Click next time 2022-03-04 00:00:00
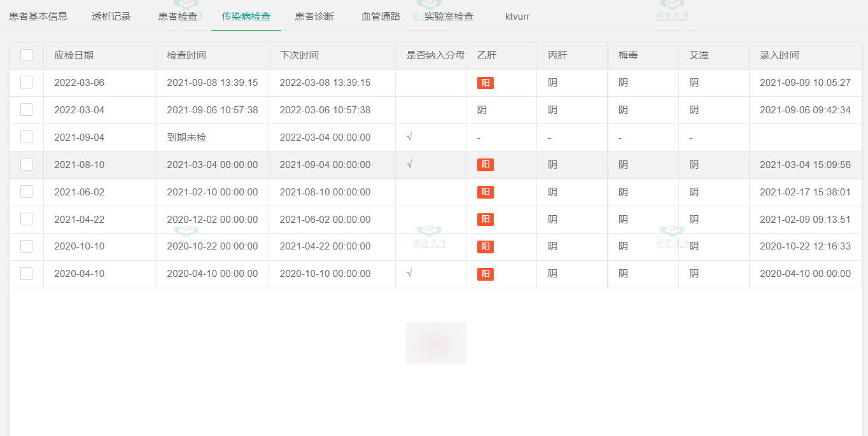Image resolution: width=868 pixels, height=436 pixels. tap(325, 137)
